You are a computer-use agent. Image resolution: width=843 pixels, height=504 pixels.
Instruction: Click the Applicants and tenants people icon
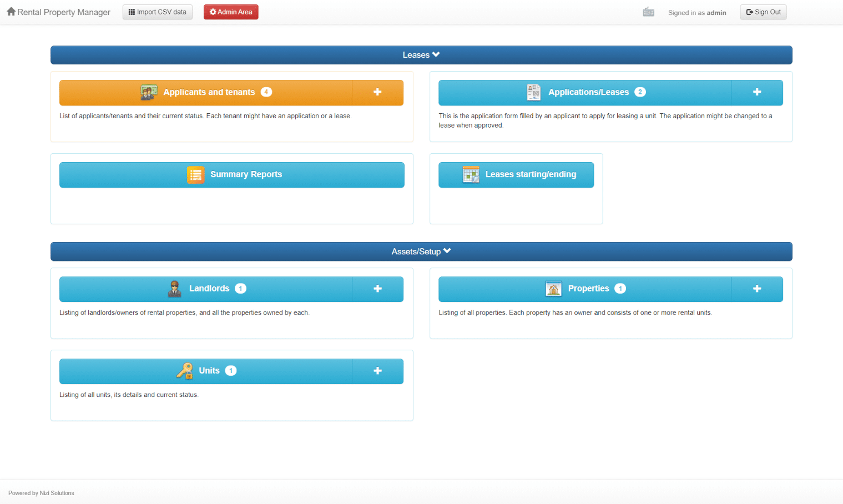coord(148,92)
